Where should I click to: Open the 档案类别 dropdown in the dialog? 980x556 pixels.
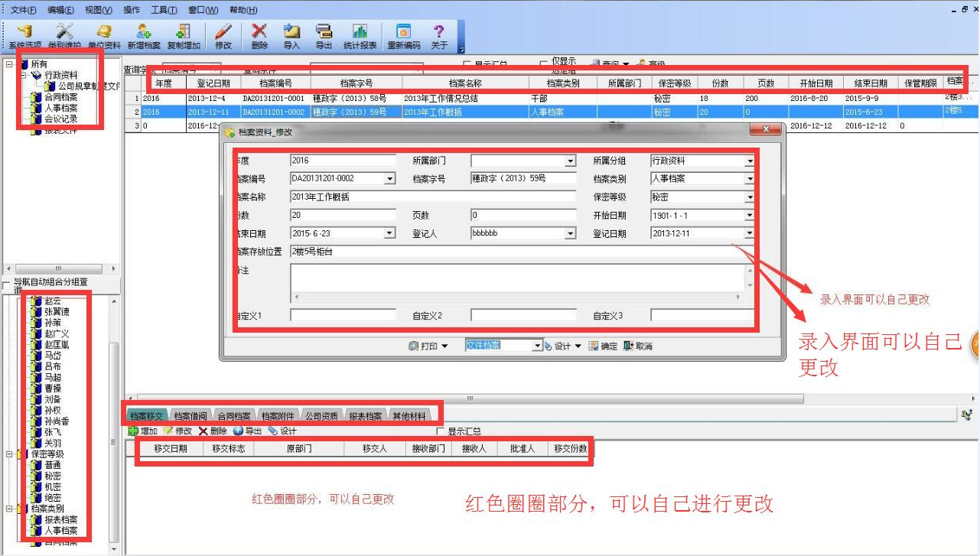click(750, 179)
